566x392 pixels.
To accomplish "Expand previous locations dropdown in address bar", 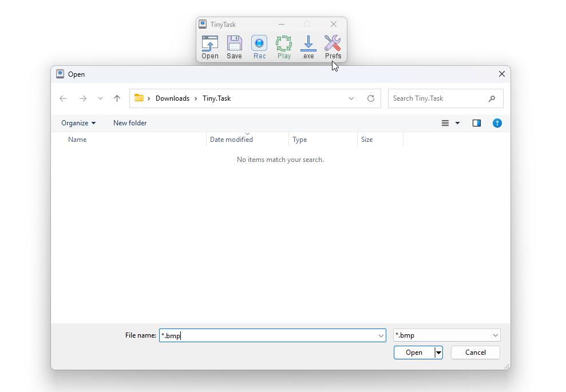I will 351,98.
